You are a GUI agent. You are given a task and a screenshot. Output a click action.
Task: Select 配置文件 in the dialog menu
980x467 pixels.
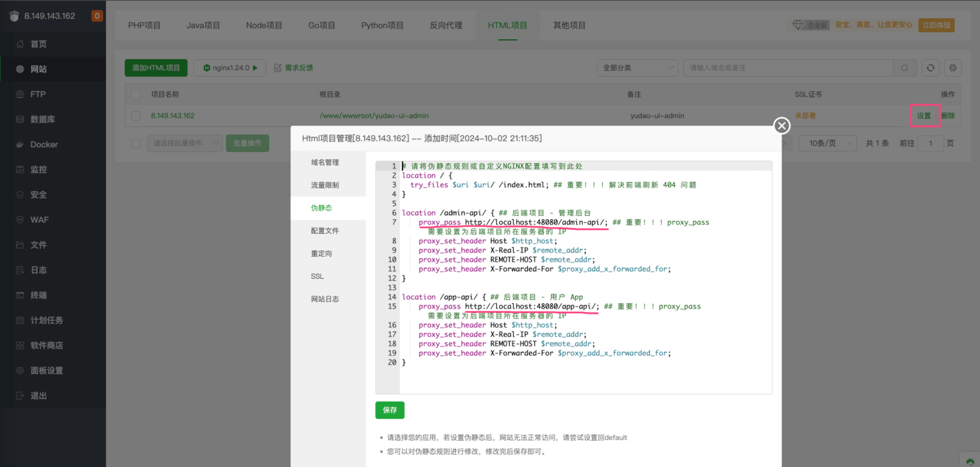325,231
